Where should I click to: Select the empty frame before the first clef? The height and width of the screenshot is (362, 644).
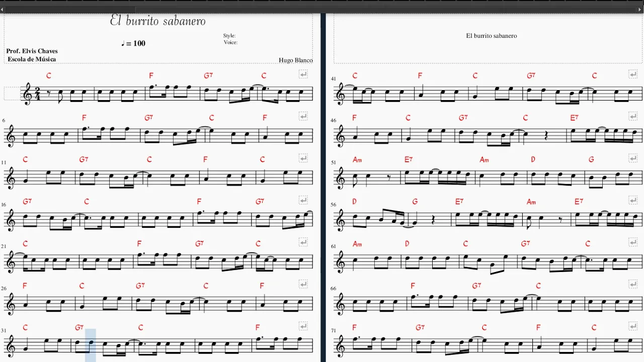[x=12, y=94]
